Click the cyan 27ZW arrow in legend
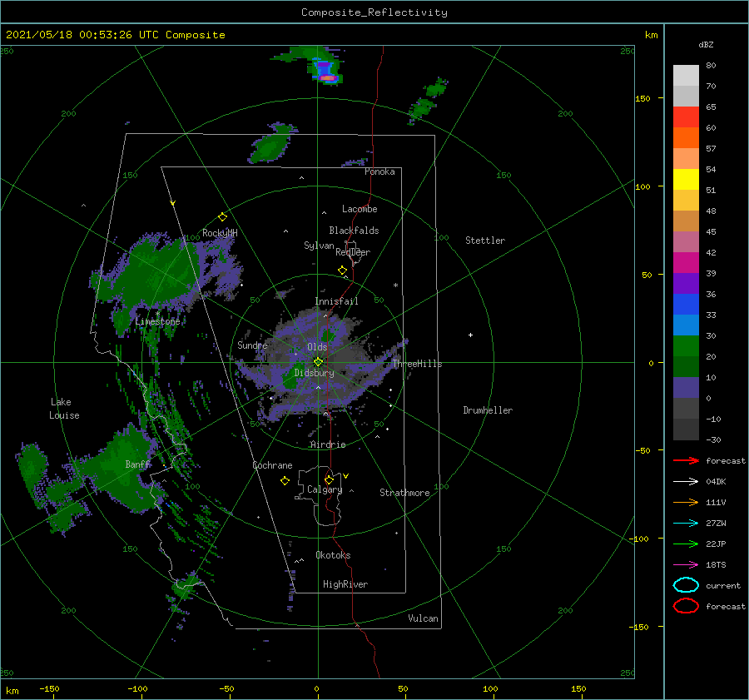 click(686, 524)
